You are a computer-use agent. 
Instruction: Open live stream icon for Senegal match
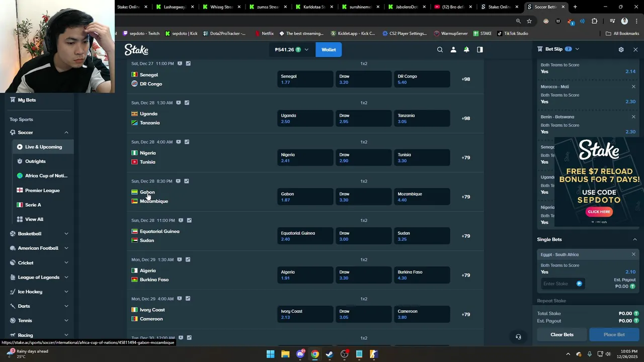180,63
